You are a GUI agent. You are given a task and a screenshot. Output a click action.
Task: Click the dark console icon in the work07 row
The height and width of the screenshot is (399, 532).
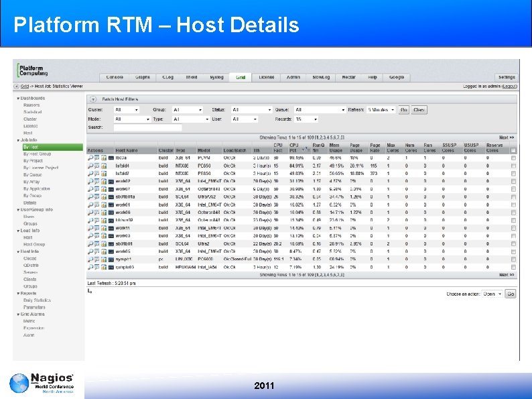111,189
